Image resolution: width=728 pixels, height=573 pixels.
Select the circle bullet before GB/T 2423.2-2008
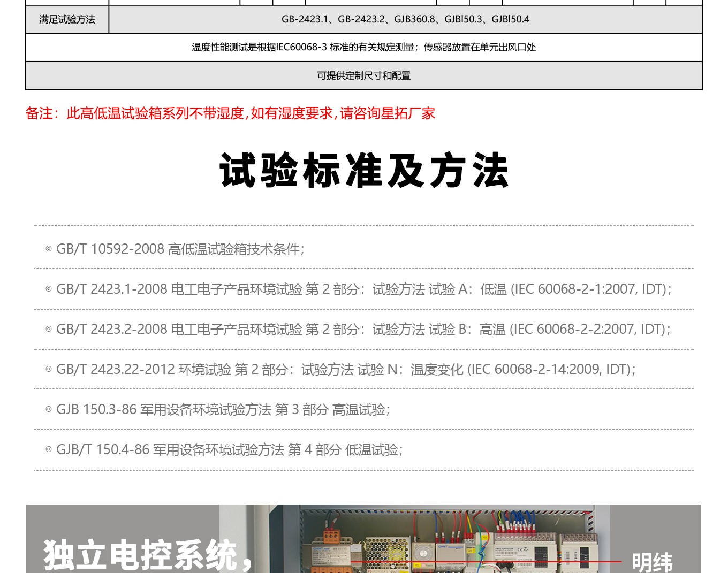[49, 329]
